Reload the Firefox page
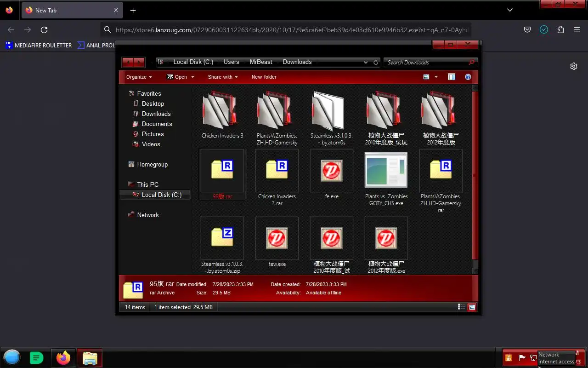Viewport: 588px width, 368px height. (44, 29)
